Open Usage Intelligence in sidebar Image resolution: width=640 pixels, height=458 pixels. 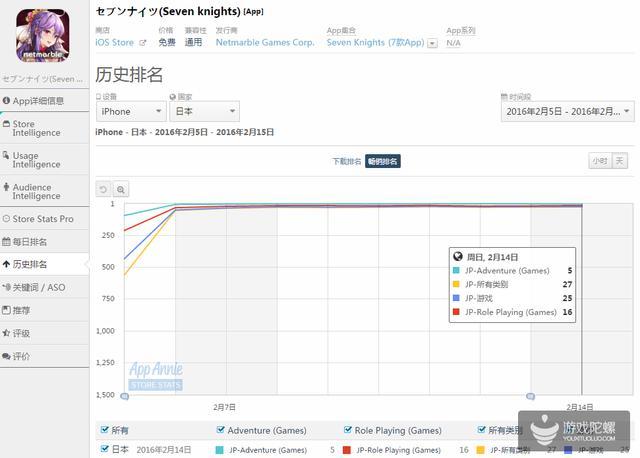click(44, 160)
